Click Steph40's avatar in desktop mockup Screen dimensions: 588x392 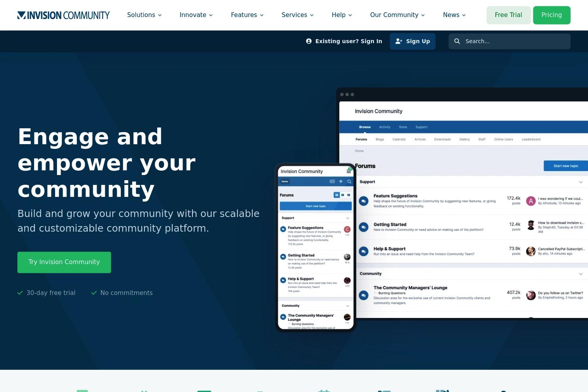tap(531, 225)
